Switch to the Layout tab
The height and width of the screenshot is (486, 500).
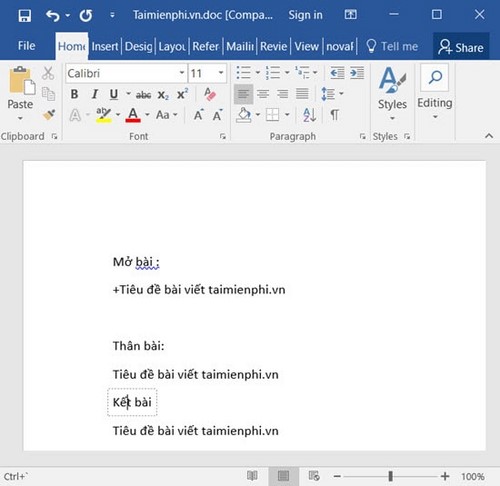[x=172, y=46]
